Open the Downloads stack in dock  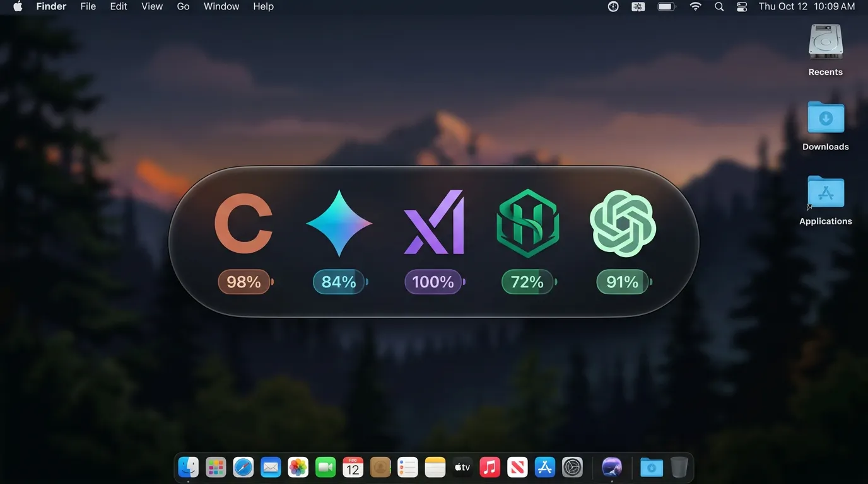(652, 467)
